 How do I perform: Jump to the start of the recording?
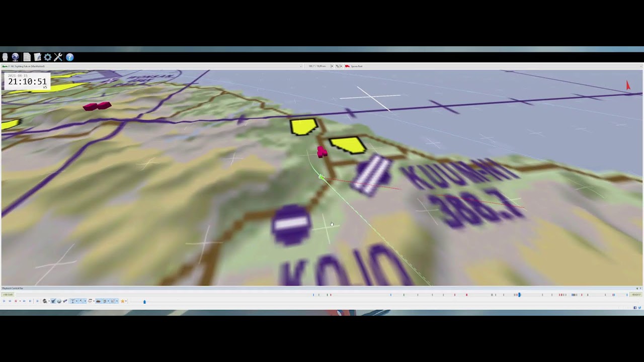pyautogui.click(x=4, y=301)
